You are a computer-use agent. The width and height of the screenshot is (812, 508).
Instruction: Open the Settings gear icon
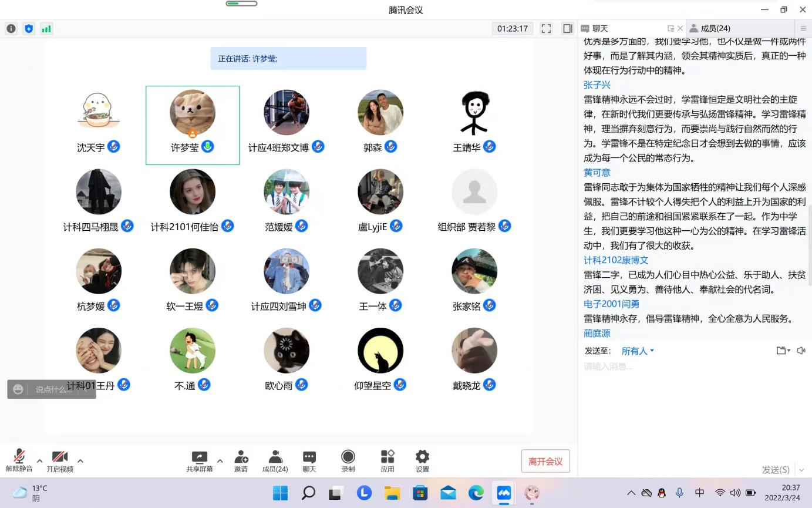coord(422,457)
